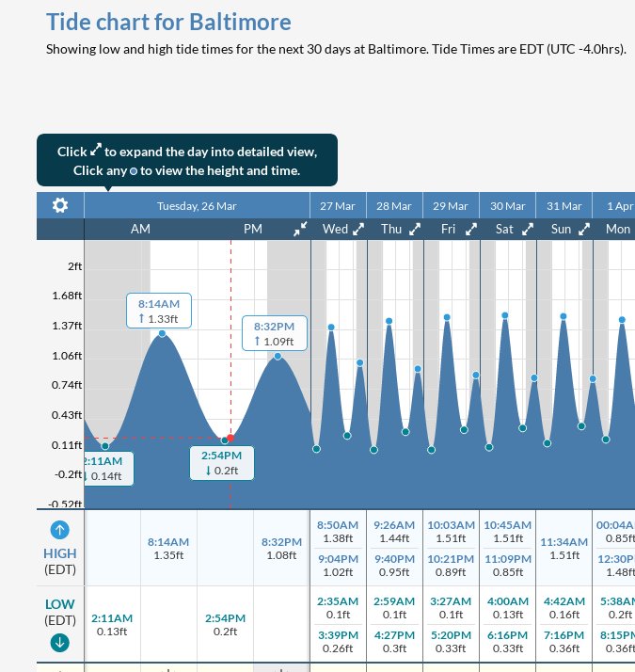Viewport: 635px width, 672px height.
Task: Expand Wed 27 Mar into detailed view
Action: 358,230
